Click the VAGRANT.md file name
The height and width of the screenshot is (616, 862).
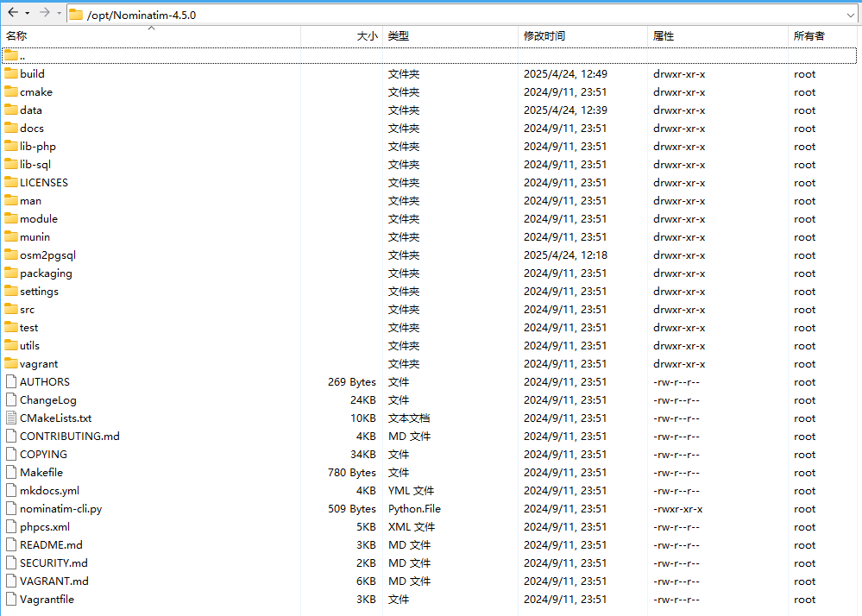(54, 581)
